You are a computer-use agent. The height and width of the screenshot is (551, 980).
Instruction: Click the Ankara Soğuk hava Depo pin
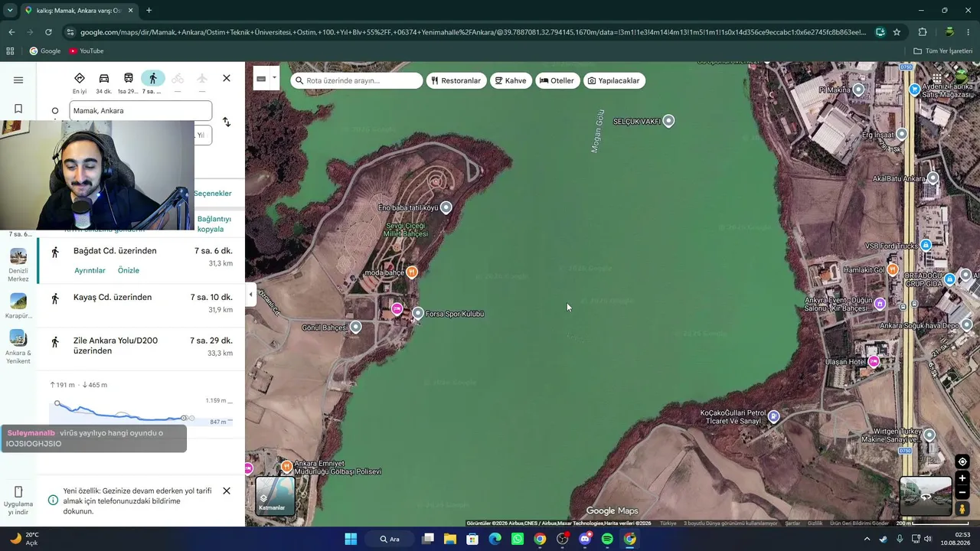click(x=965, y=325)
